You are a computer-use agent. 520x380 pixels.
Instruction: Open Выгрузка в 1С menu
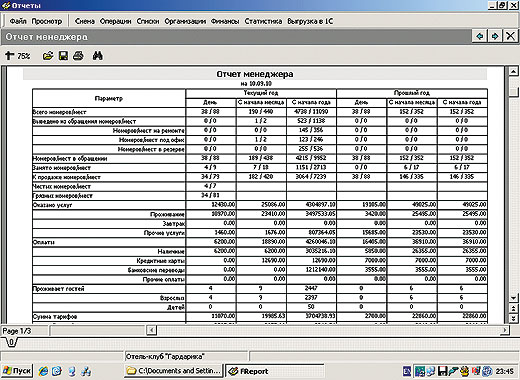click(310, 21)
